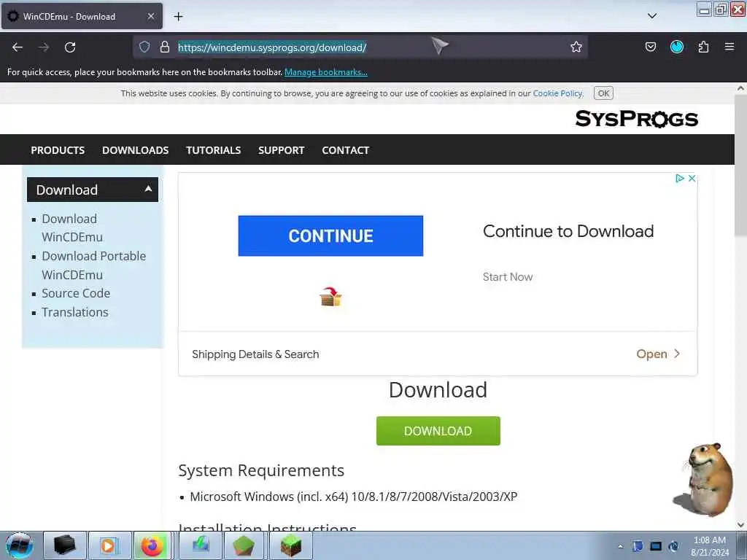Open the green-arrow taskbar app icon

tap(201, 545)
